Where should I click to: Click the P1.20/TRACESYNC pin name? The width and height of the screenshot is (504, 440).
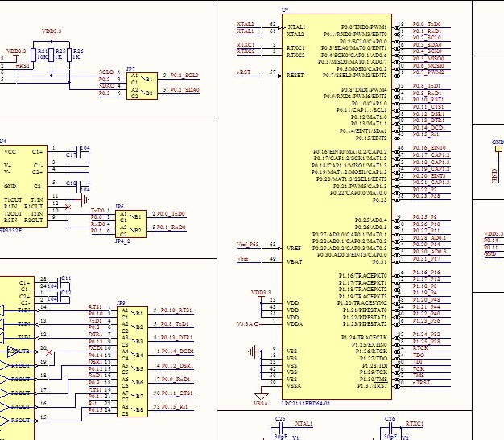[362, 303]
